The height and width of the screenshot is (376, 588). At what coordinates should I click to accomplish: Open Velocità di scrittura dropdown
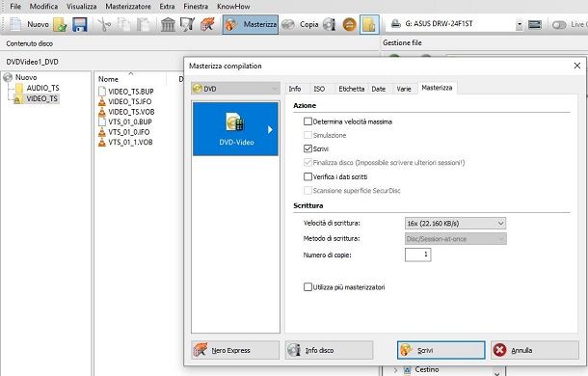(x=455, y=224)
